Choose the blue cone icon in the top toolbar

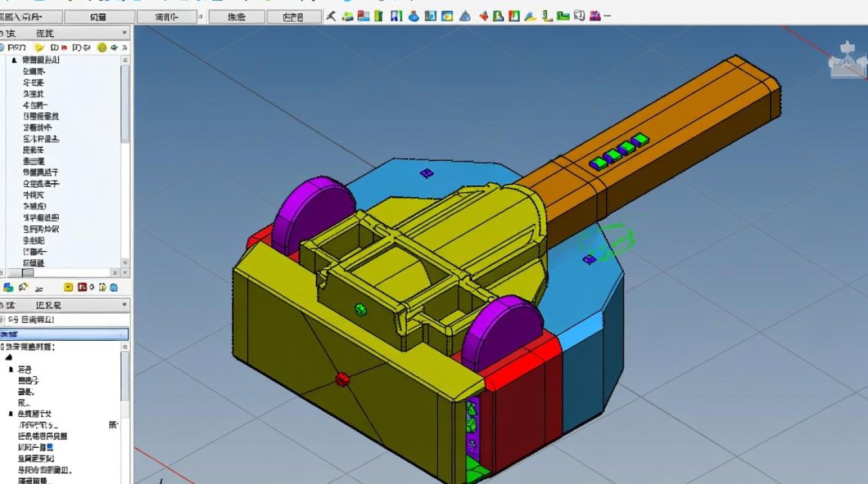pyautogui.click(x=464, y=17)
